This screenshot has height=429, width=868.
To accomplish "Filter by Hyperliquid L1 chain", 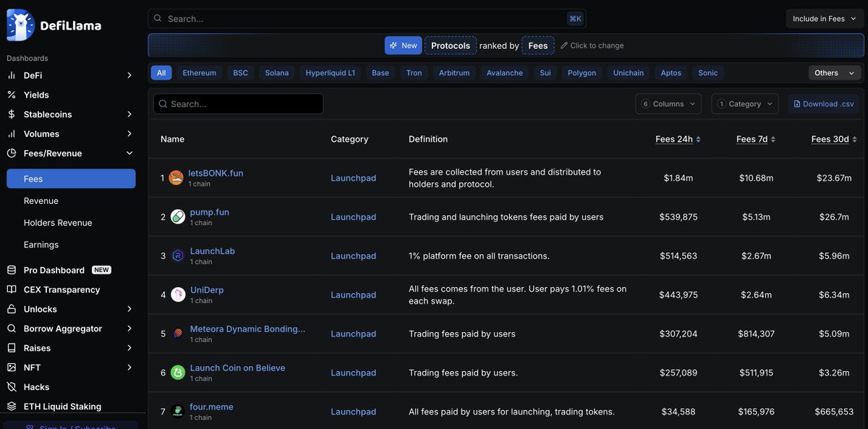I will [331, 73].
